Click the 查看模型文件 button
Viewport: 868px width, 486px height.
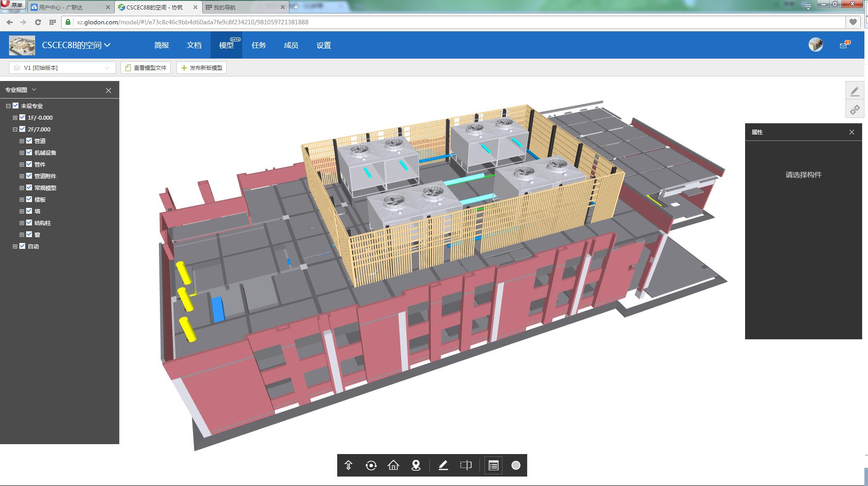(x=146, y=67)
